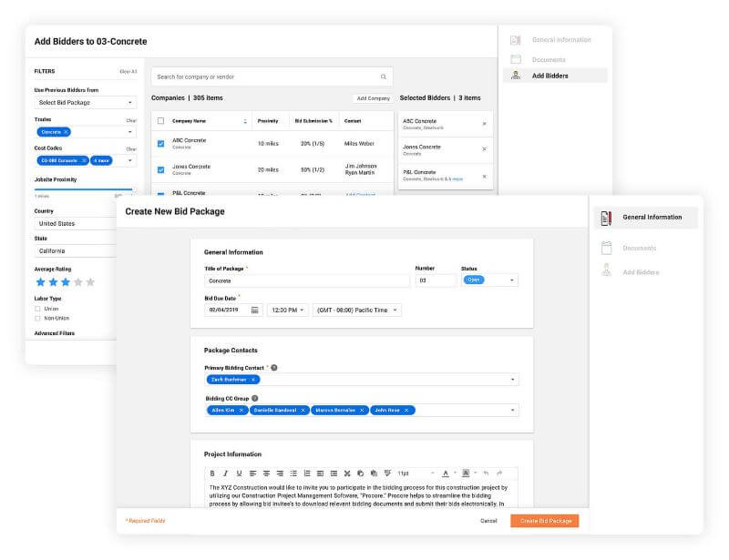
Task: Enable the Union labor type checkbox
Action: coord(37,309)
